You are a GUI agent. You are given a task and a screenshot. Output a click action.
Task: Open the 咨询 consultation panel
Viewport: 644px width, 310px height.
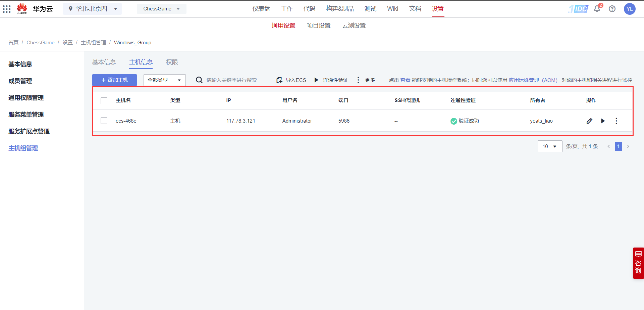[638, 263]
